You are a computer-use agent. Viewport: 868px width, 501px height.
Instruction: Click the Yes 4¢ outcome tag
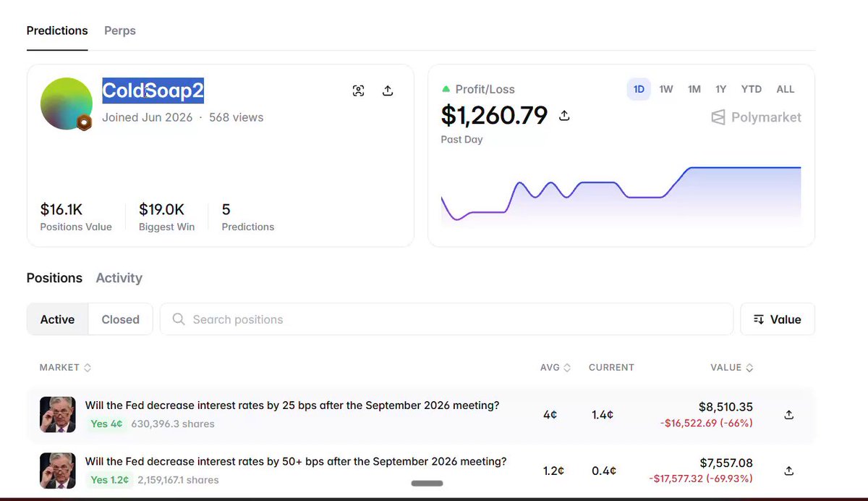[x=106, y=424]
